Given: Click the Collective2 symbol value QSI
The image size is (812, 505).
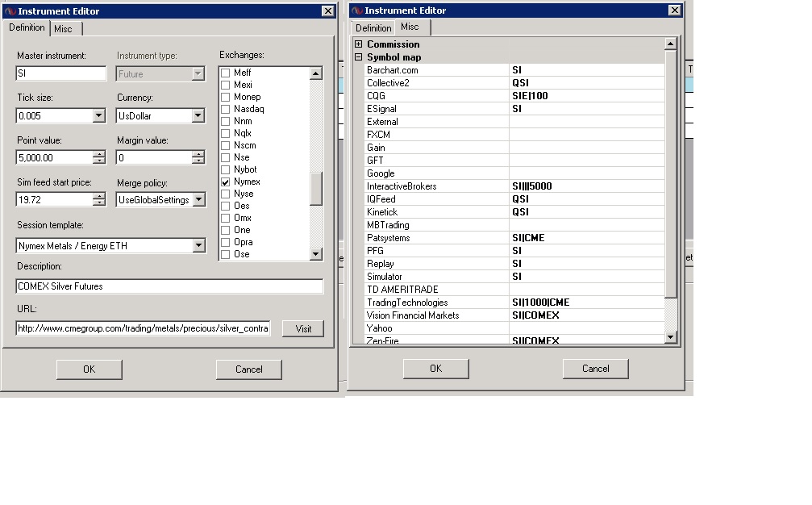Looking at the screenshot, I should point(587,83).
